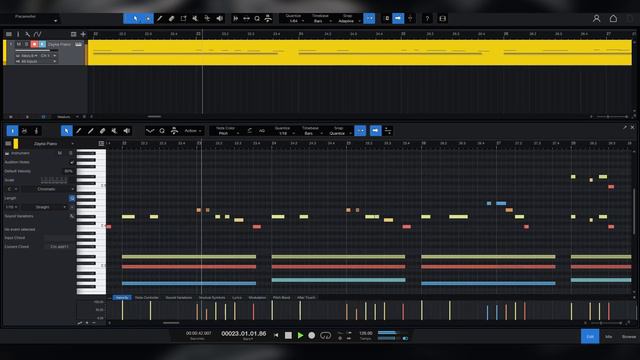Image resolution: width=640 pixels, height=360 pixels.
Task: Toggle Autoscroll arrow in the editor toolbar
Action: pyautogui.click(x=376, y=131)
